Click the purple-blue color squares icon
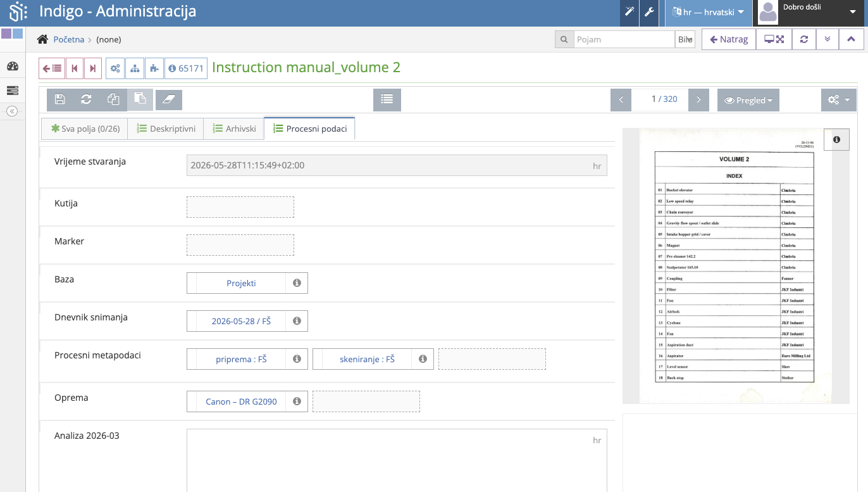 coord(12,34)
